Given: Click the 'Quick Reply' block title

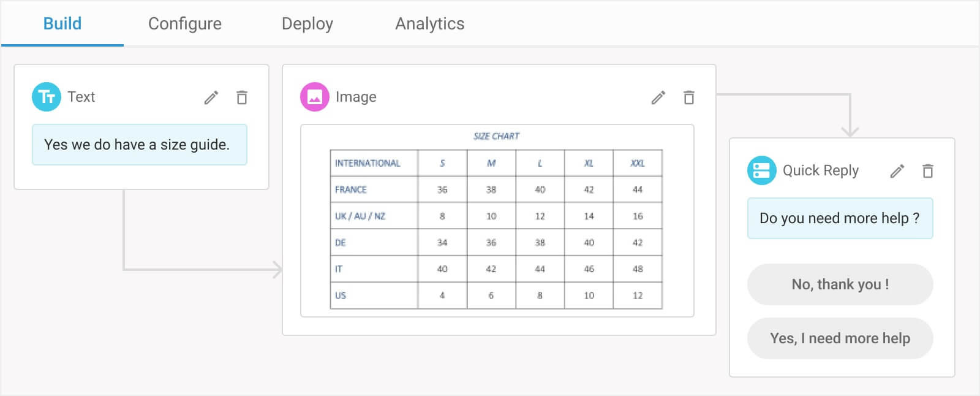Looking at the screenshot, I should [821, 170].
